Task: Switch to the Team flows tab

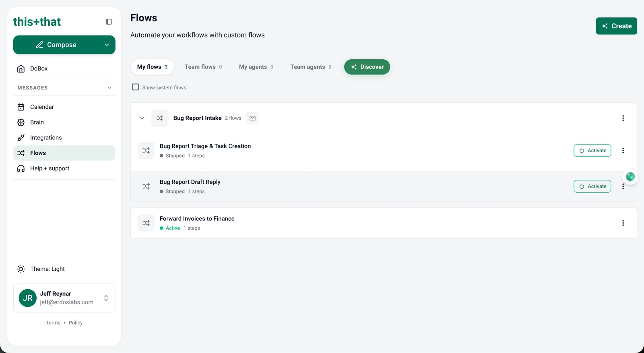Action: 203,67
